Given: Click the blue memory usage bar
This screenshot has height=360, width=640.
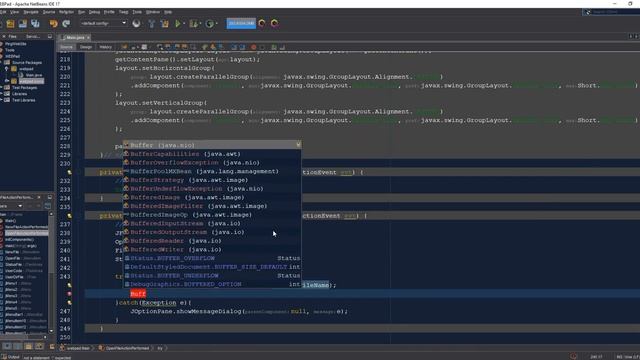Looking at the screenshot, I should [x=241, y=23].
